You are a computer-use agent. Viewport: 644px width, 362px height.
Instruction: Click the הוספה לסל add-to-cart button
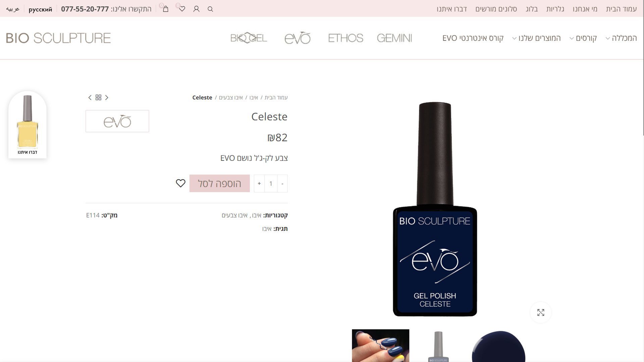pyautogui.click(x=219, y=183)
